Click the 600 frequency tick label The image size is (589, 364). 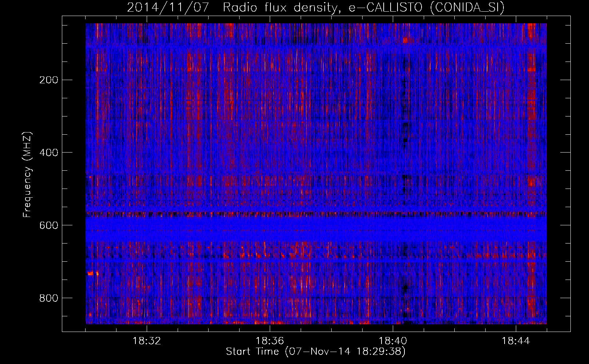[x=49, y=225]
